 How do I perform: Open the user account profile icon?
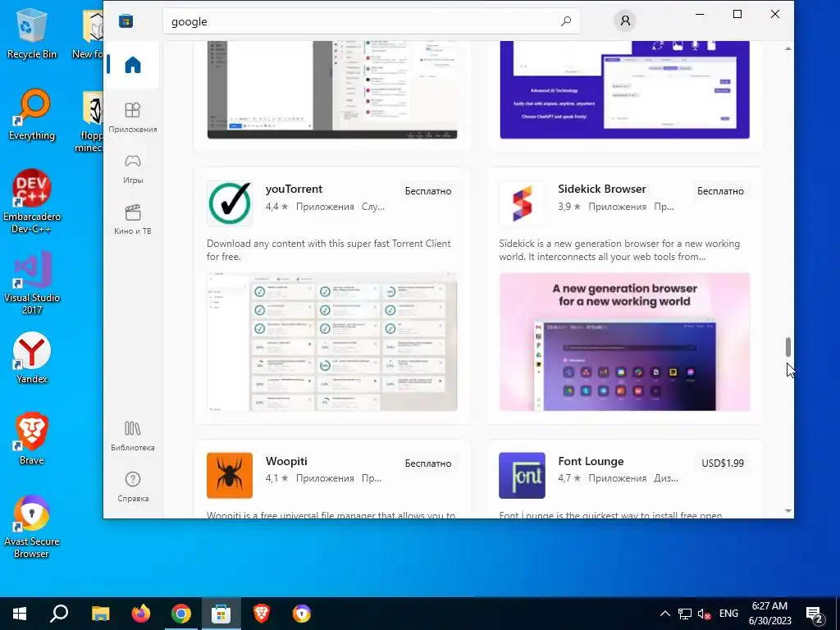point(624,21)
